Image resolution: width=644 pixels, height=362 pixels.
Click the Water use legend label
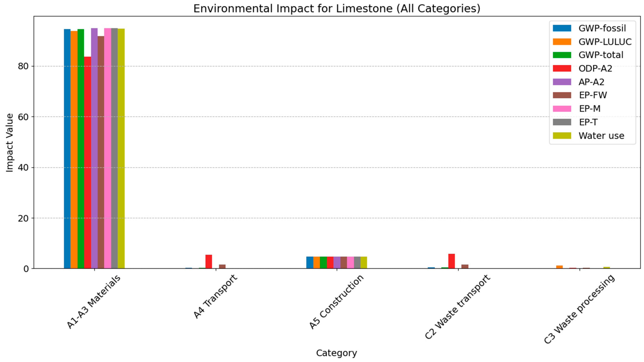[601, 136]
